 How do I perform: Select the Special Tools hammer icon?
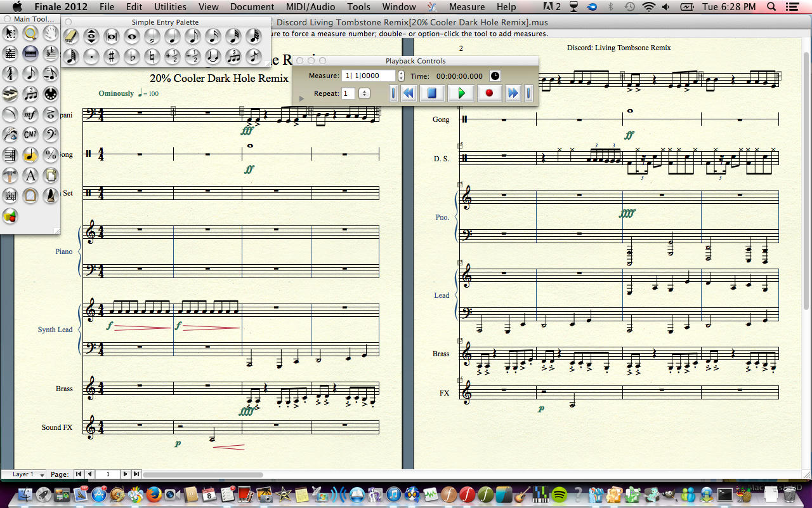(x=10, y=175)
